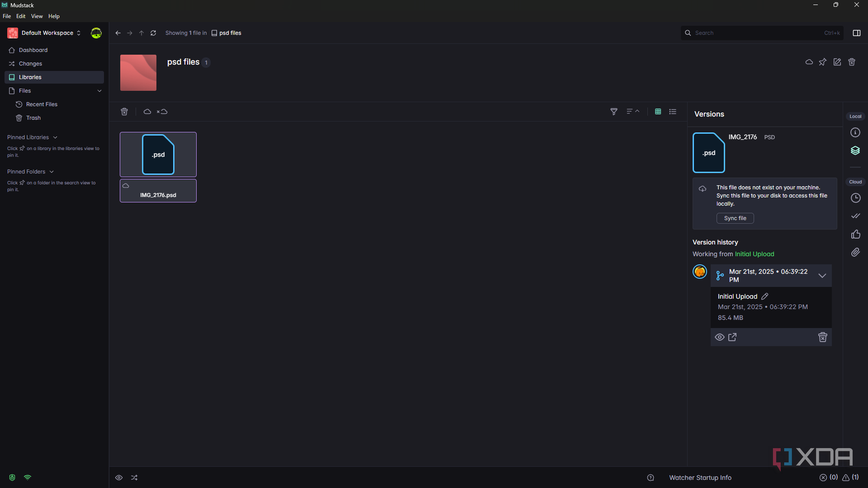The height and width of the screenshot is (488, 868).
Task: Show the errors count indicator
Action: (x=829, y=478)
